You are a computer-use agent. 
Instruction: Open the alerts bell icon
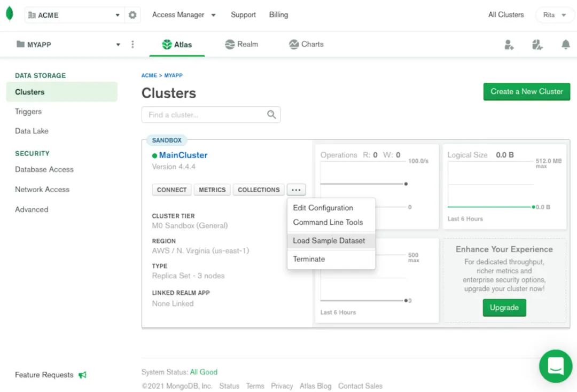tap(566, 45)
